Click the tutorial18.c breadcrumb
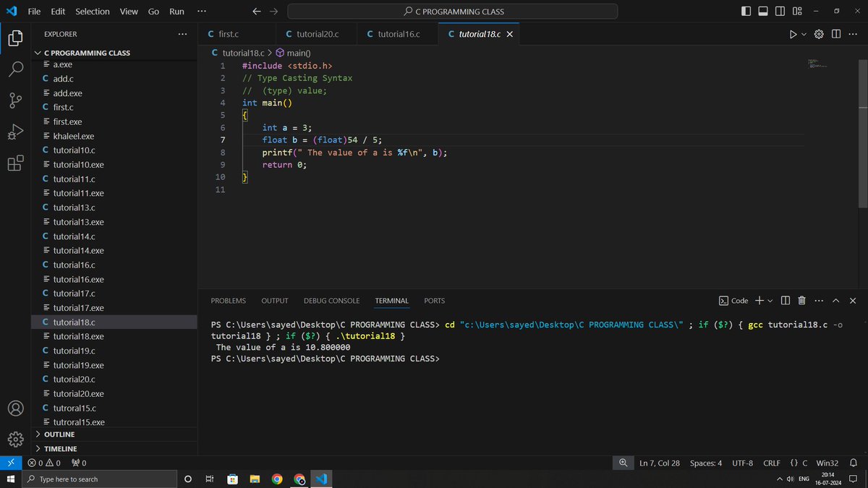 (x=238, y=53)
